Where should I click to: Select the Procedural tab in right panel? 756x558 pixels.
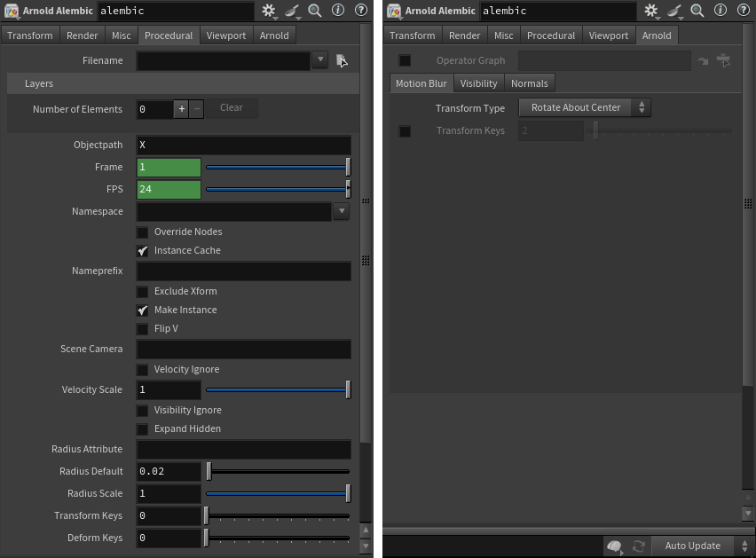[551, 35]
